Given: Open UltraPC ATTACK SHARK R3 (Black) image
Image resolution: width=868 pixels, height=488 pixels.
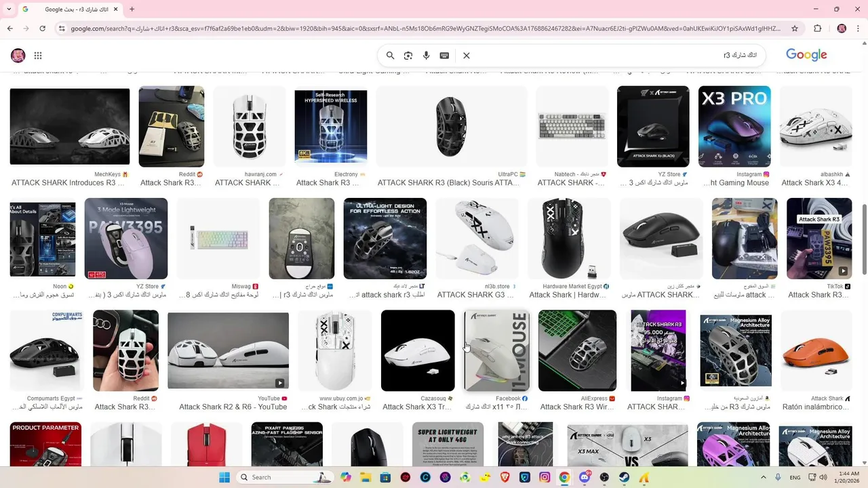Looking at the screenshot, I should [451, 126].
